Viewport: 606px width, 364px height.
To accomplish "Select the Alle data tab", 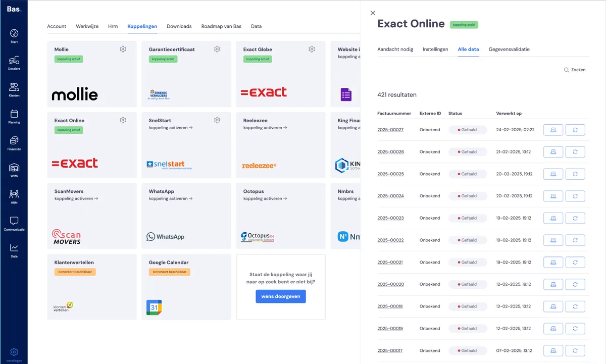I will [468, 49].
